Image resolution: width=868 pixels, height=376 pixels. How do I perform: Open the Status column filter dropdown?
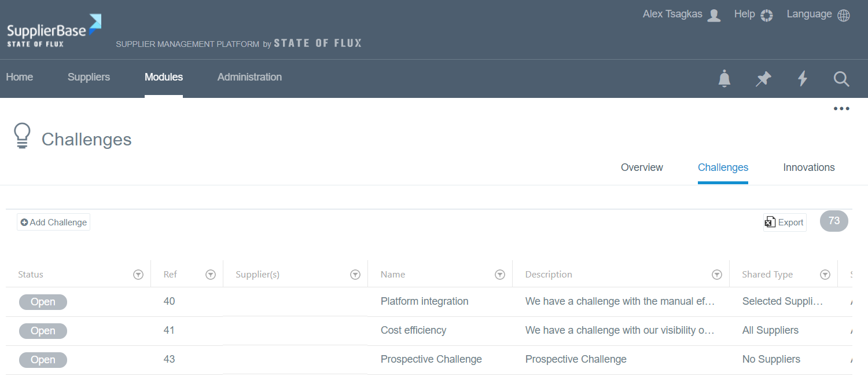(x=138, y=275)
